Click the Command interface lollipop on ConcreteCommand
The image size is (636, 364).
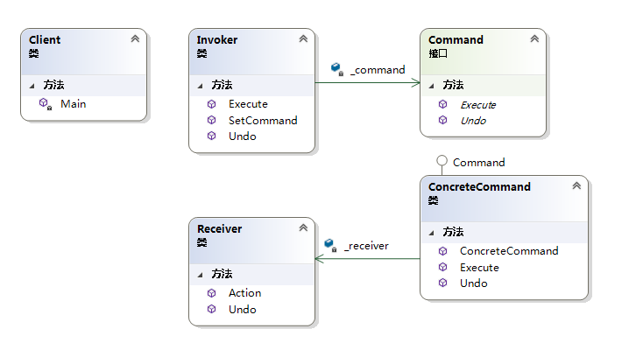pos(442,162)
